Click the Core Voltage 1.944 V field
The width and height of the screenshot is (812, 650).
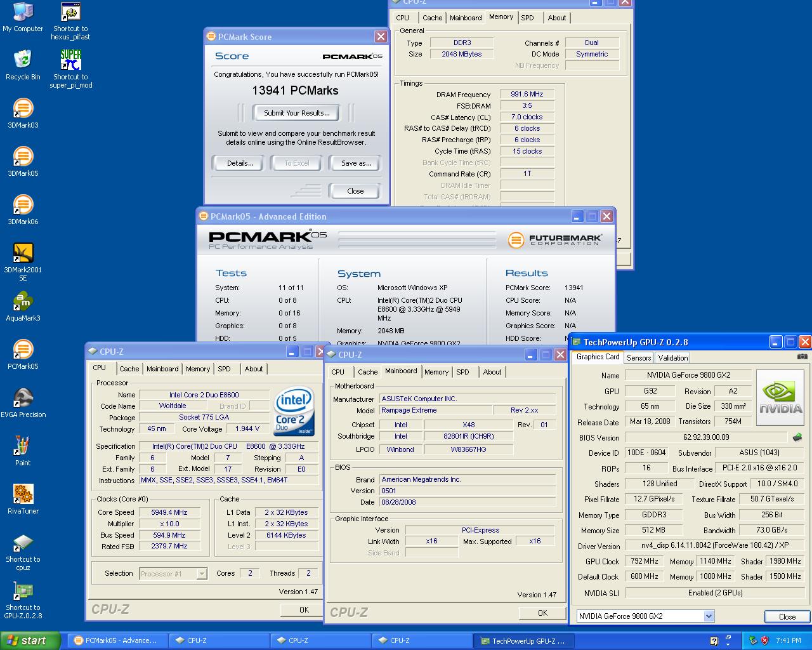[x=247, y=428]
